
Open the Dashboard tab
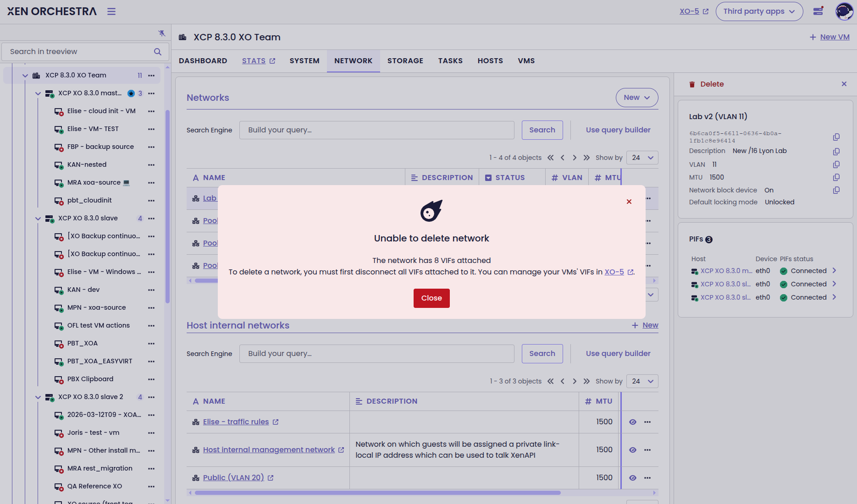[x=203, y=61]
